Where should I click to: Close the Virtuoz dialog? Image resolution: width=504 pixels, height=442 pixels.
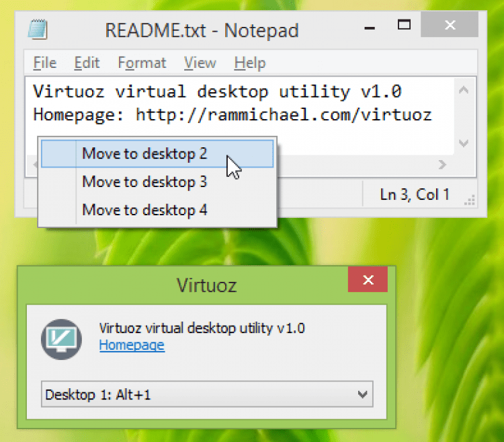[367, 280]
